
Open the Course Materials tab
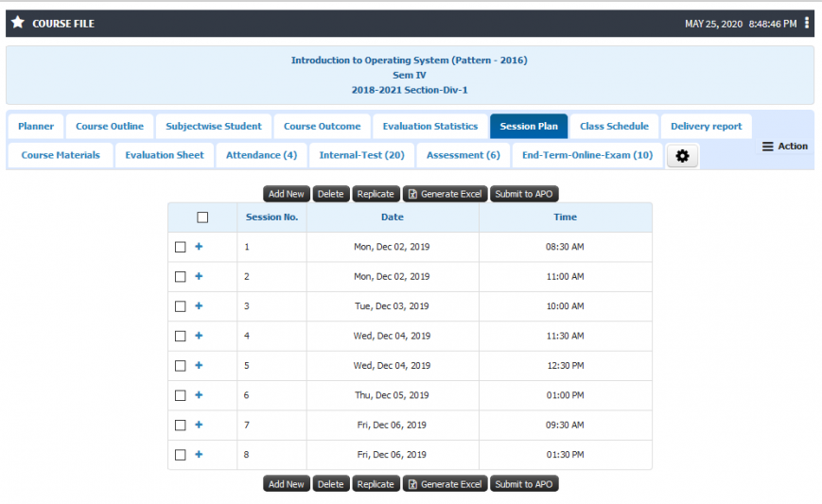click(x=61, y=155)
